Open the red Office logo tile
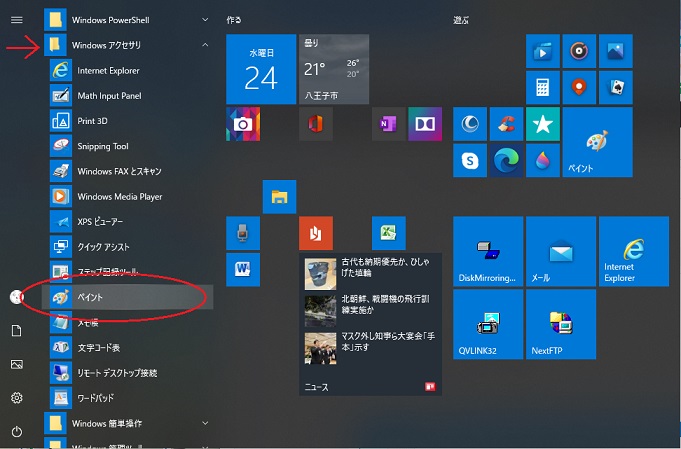The width and height of the screenshot is (681, 449). (x=316, y=124)
